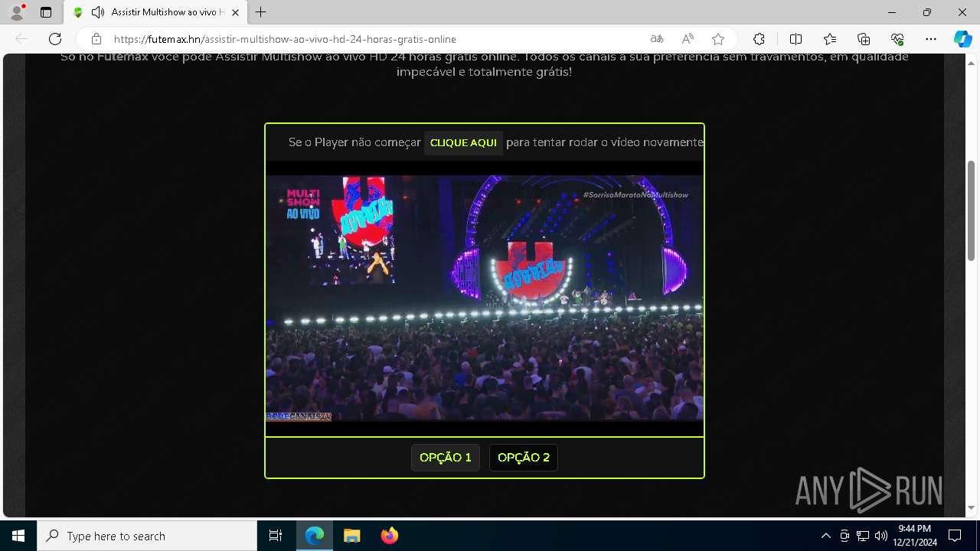Close the Assistir Multishow tab
Image resolution: width=980 pixels, height=551 pixels.
click(235, 12)
